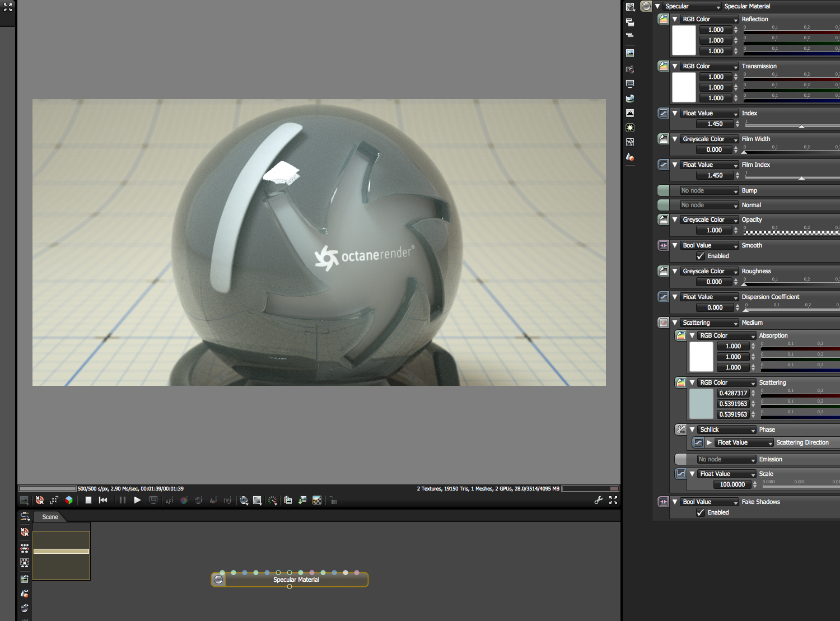Open the Bump 'No node' selector
The width and height of the screenshot is (840, 621).
coord(709,190)
